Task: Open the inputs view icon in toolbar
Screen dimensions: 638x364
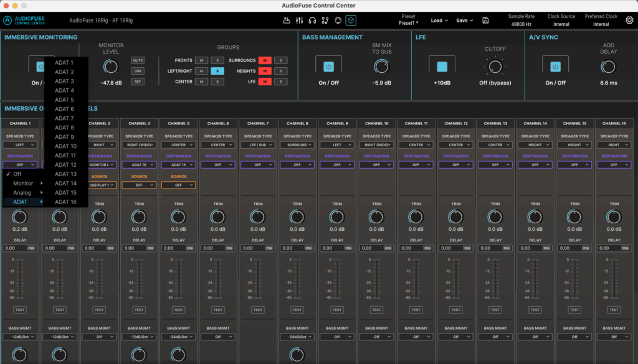Action: click(x=287, y=21)
